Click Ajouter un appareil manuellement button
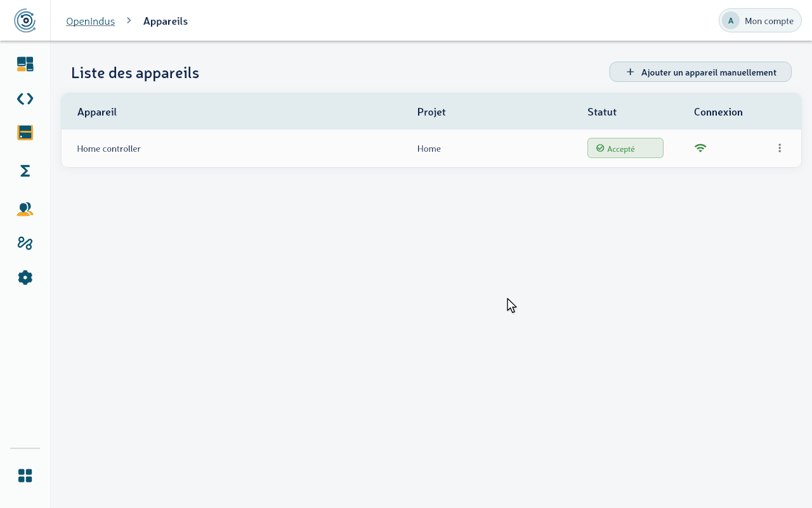 [x=700, y=72]
